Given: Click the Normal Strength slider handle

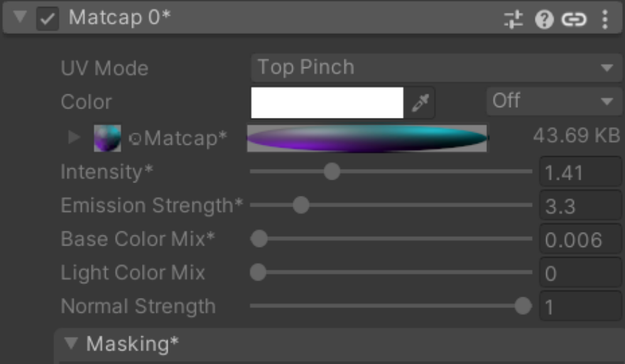Looking at the screenshot, I should coord(523,306).
